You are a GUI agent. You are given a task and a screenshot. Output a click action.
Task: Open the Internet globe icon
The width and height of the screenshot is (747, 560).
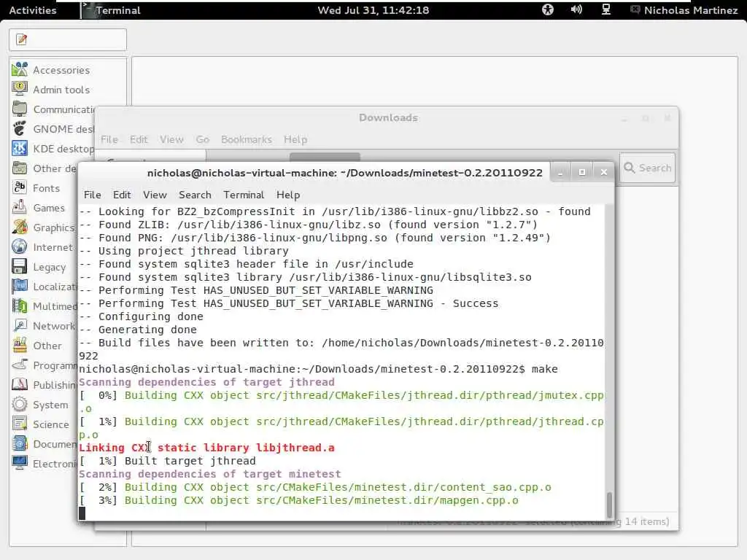pyautogui.click(x=20, y=246)
